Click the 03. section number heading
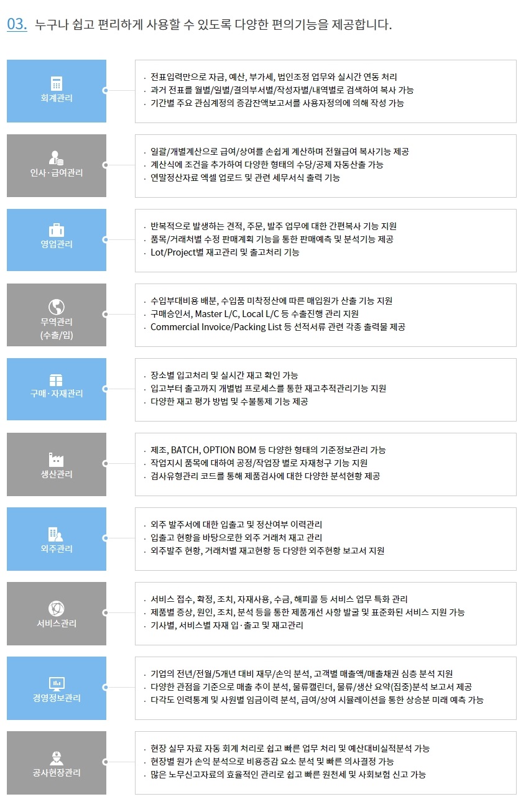The image size is (521, 812). tap(17, 25)
